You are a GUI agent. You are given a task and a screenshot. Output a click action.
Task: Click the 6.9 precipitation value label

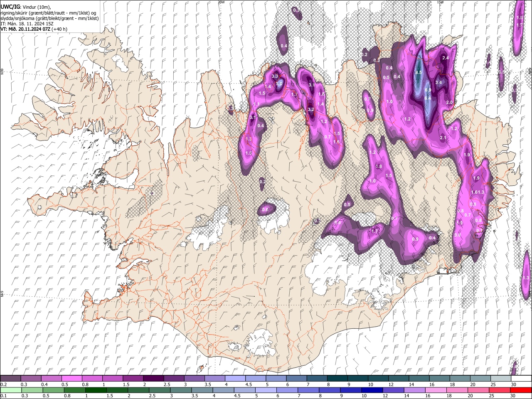428,90
